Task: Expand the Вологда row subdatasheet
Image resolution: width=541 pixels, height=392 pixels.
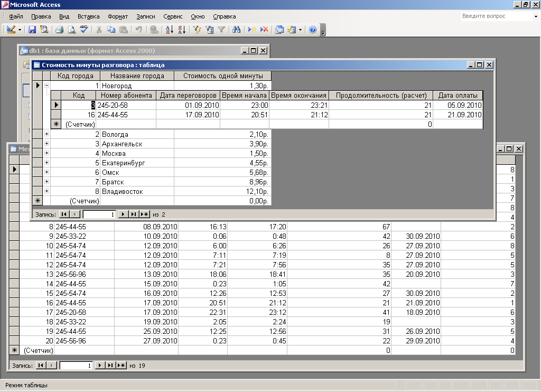Action: click(46, 134)
